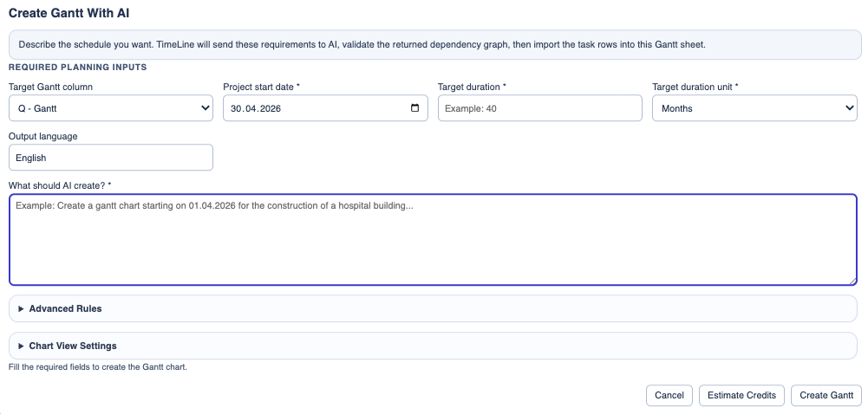Image resolution: width=868 pixels, height=414 pixels.
Task: Click into the What should AI create text area
Action: click(x=433, y=239)
